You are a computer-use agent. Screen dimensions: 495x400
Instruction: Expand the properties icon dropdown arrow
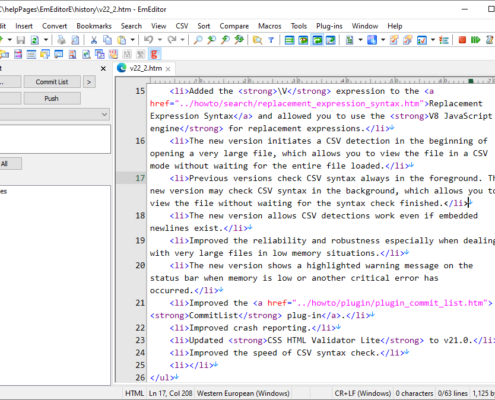pos(383,40)
